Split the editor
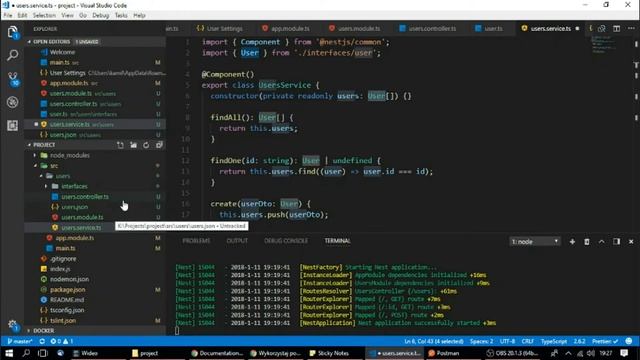 point(616,29)
